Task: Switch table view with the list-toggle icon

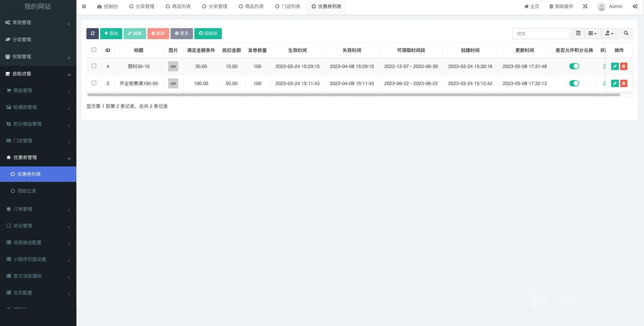Action: coord(578,33)
